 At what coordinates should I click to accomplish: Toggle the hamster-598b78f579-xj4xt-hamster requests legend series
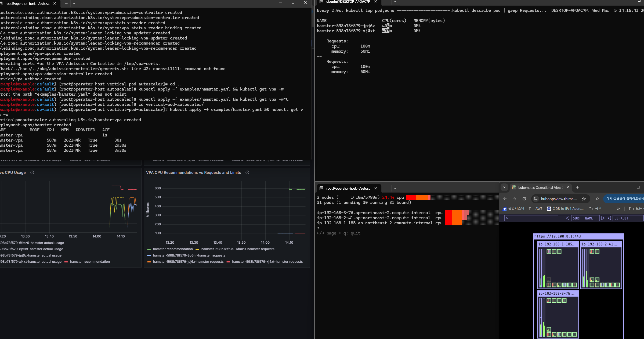(x=267, y=262)
